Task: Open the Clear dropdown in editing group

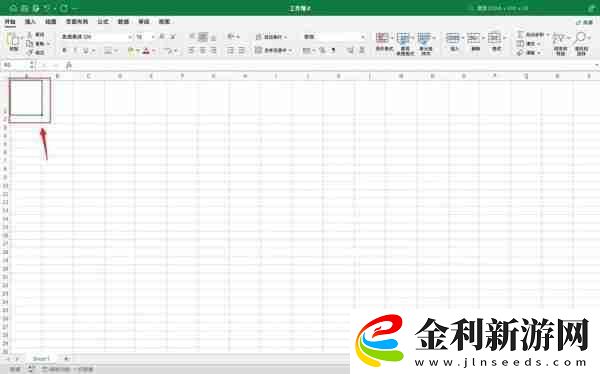Action: (x=528, y=53)
